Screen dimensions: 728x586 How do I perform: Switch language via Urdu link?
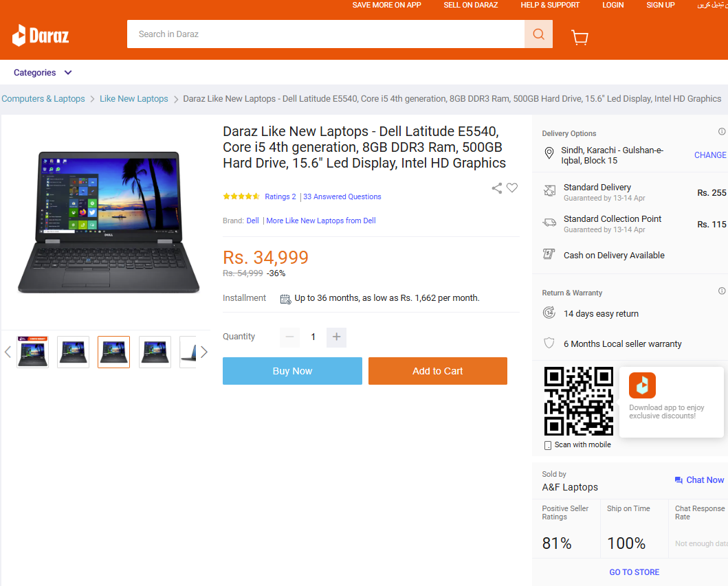[712, 5]
